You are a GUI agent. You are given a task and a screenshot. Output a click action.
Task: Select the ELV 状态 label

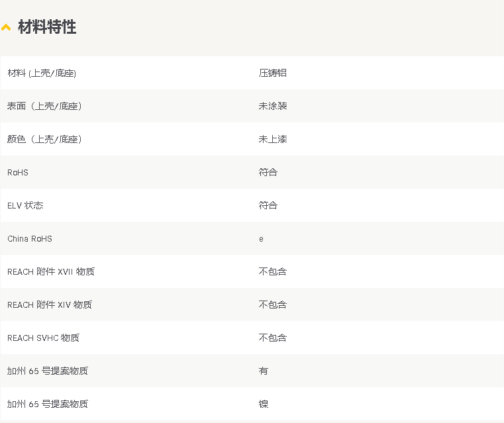(25, 205)
